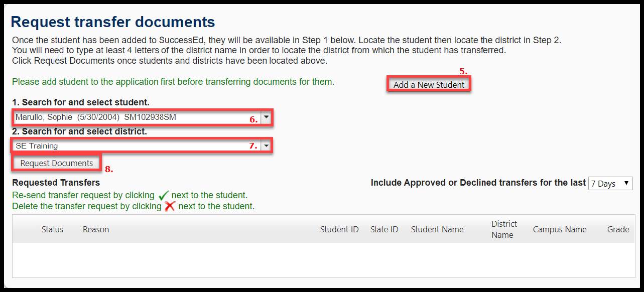Click the Student ID column header
This screenshot has width=644, height=292.
[339, 229]
